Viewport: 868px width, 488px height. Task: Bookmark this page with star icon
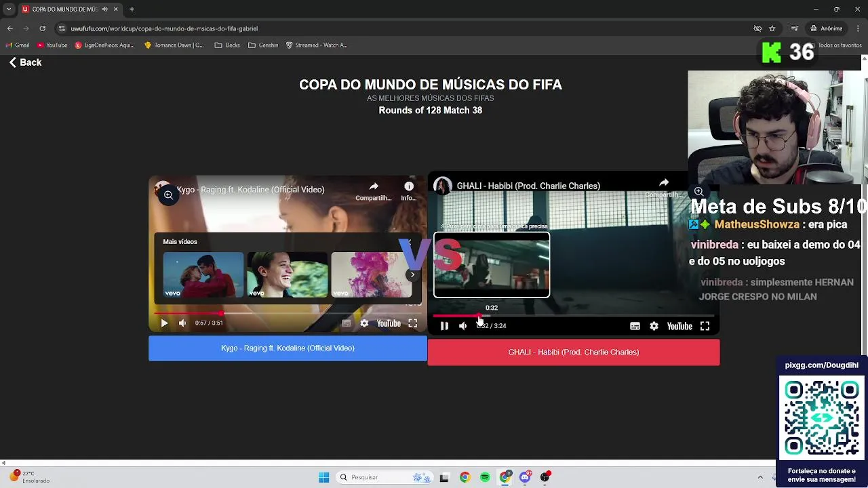772,28
